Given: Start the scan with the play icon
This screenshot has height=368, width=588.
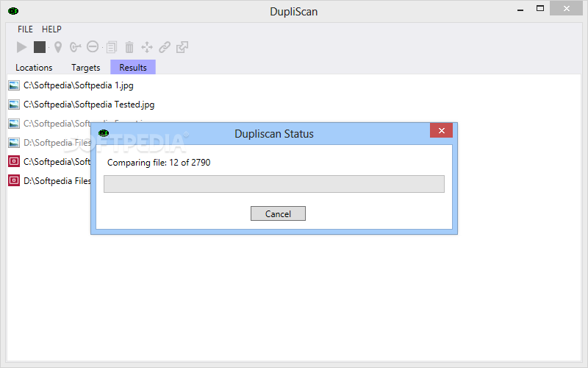Looking at the screenshot, I should (22, 47).
